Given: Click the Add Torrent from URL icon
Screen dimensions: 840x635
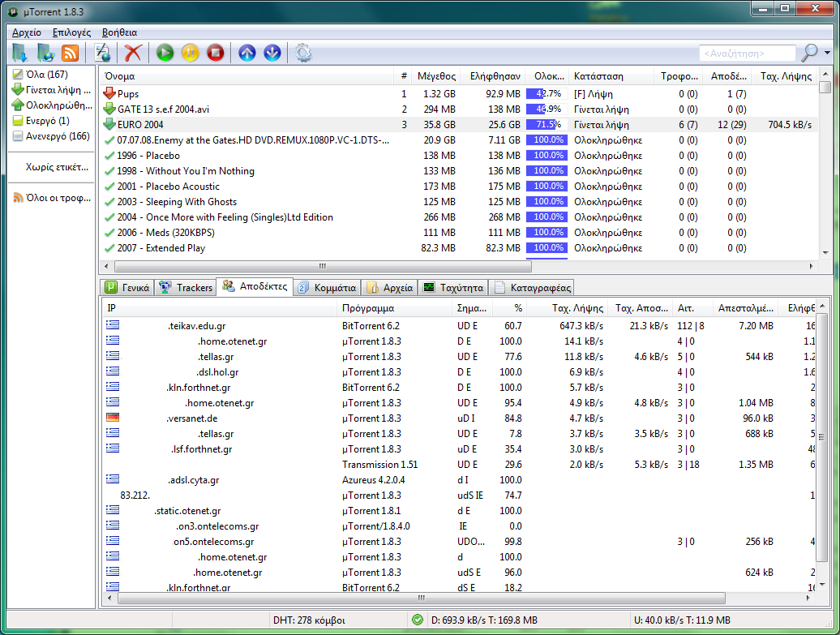Looking at the screenshot, I should (x=45, y=53).
